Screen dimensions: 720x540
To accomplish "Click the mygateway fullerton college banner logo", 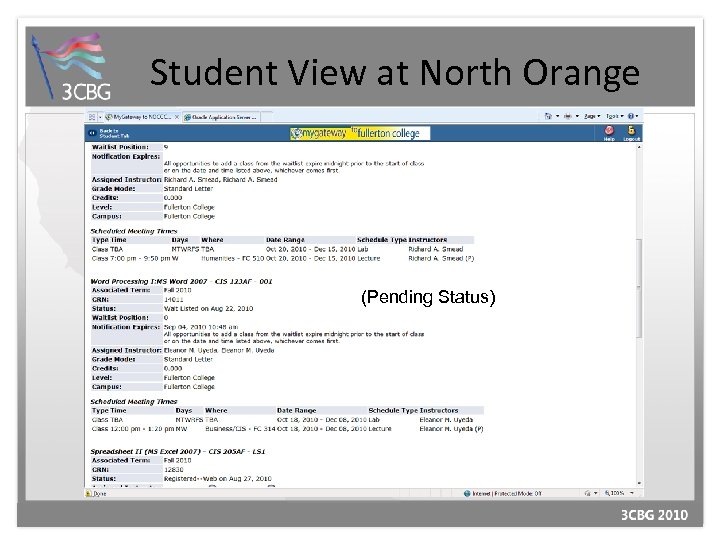I will tap(360, 133).
